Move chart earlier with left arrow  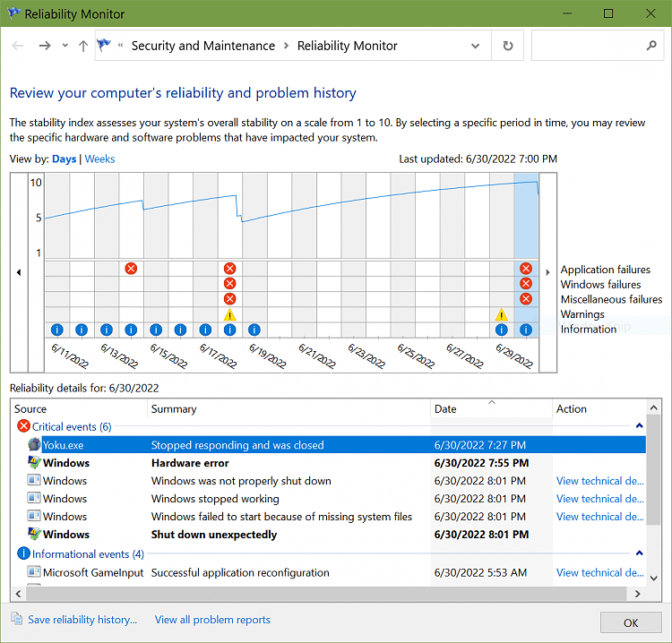tap(19, 272)
